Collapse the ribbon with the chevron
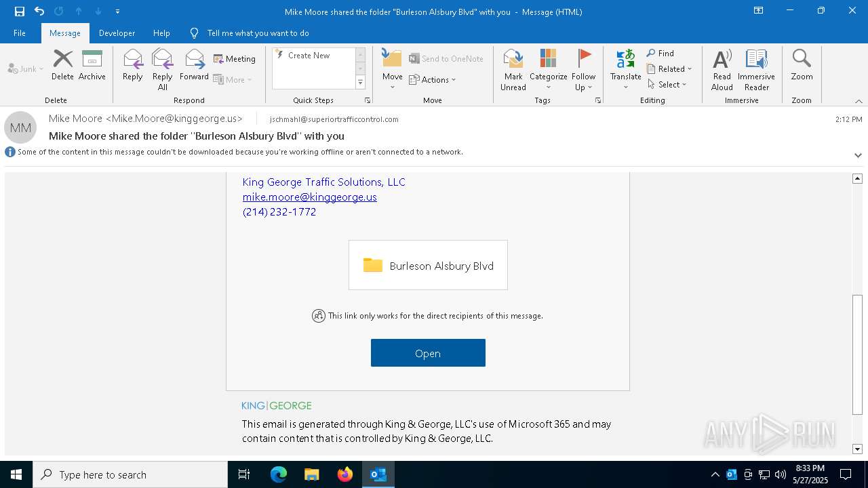Viewport: 868px width, 488px height. [x=859, y=100]
